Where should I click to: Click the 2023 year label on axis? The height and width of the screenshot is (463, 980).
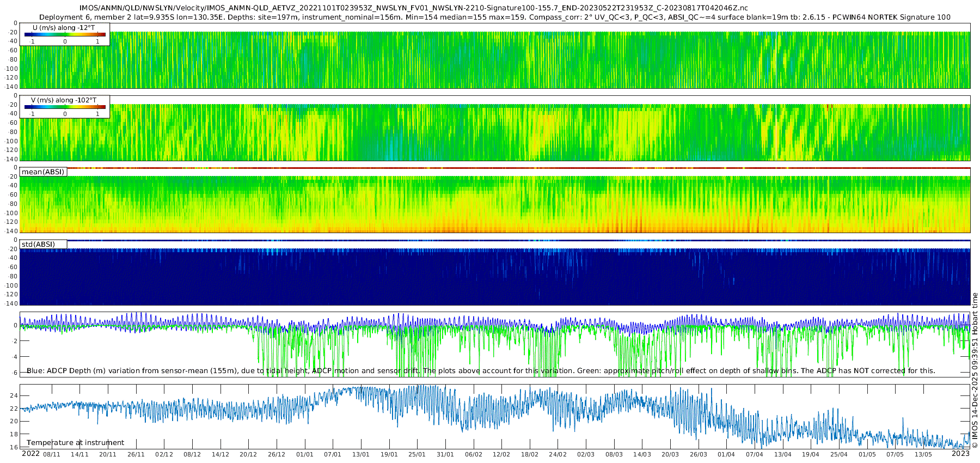point(960,454)
